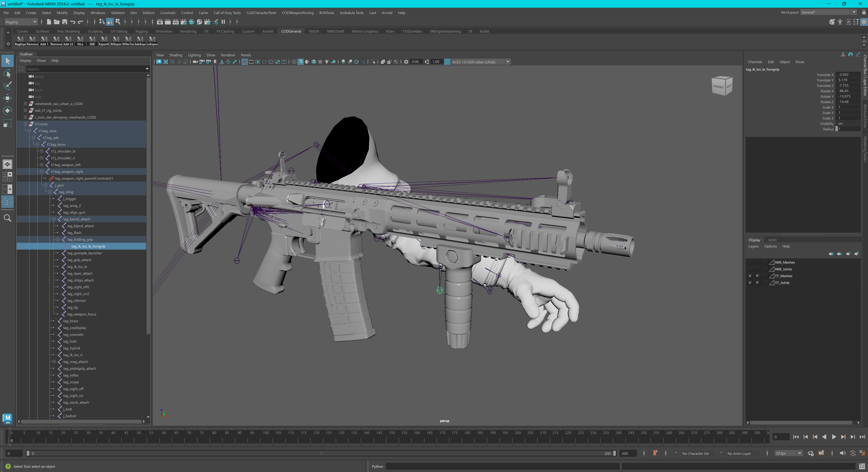Activate the Lasso select tool

(x=7, y=73)
